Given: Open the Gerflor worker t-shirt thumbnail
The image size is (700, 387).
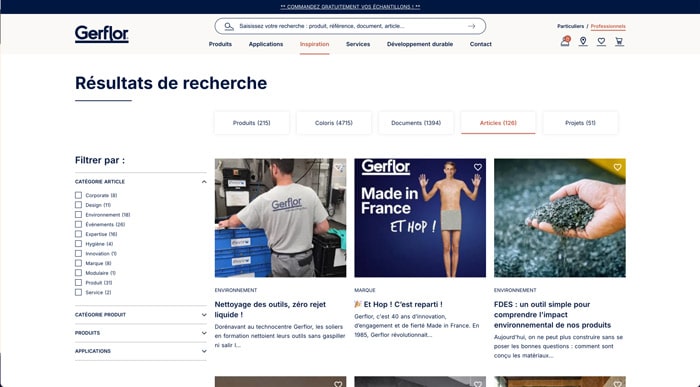Looking at the screenshot, I should click(280, 218).
